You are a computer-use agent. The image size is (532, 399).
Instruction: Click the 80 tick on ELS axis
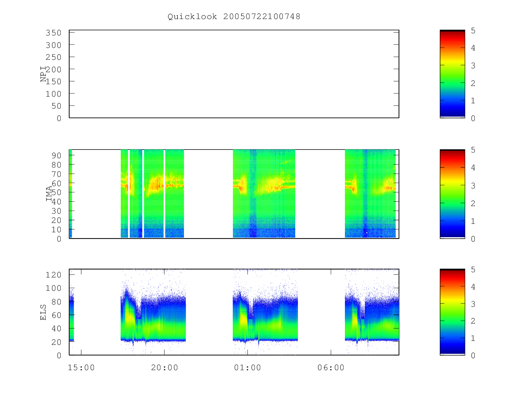coord(55,301)
